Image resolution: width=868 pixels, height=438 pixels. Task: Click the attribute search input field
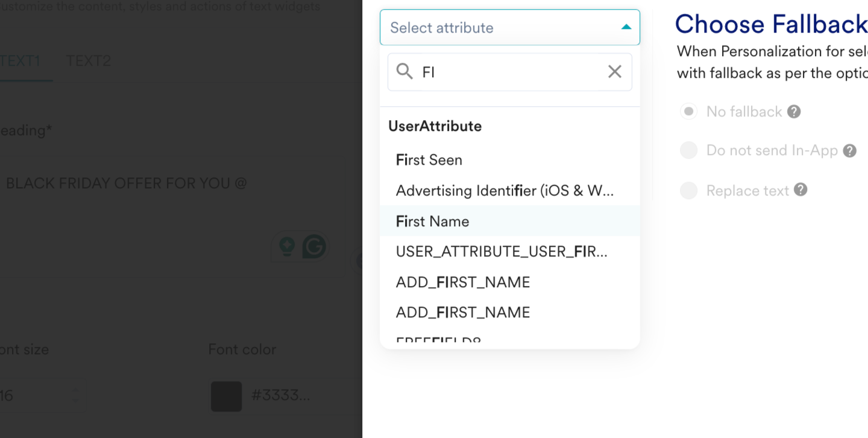click(510, 72)
